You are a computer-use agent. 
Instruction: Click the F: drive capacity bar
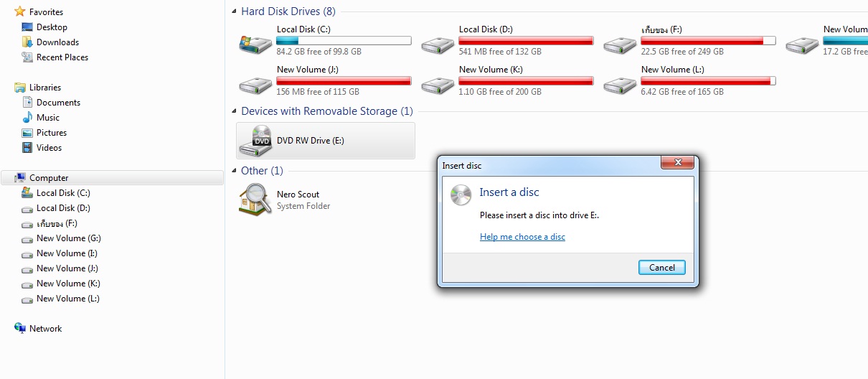coord(708,41)
